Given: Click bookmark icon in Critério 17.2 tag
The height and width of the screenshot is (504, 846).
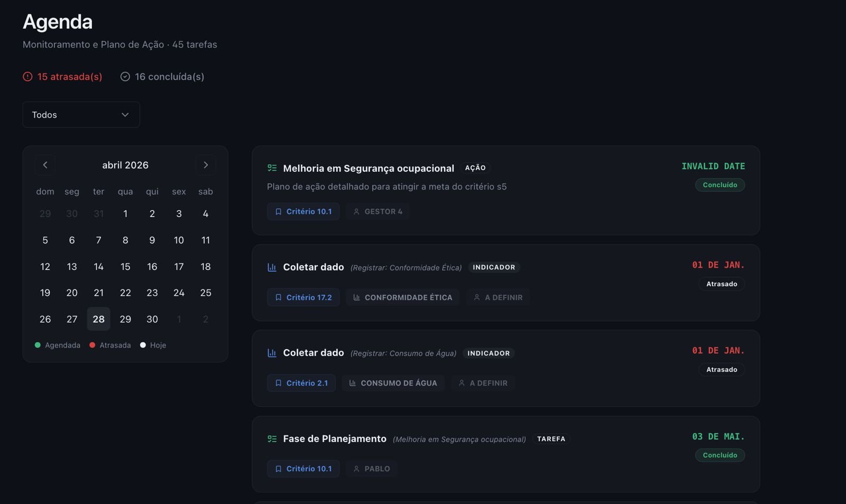Looking at the screenshot, I should coord(278,297).
